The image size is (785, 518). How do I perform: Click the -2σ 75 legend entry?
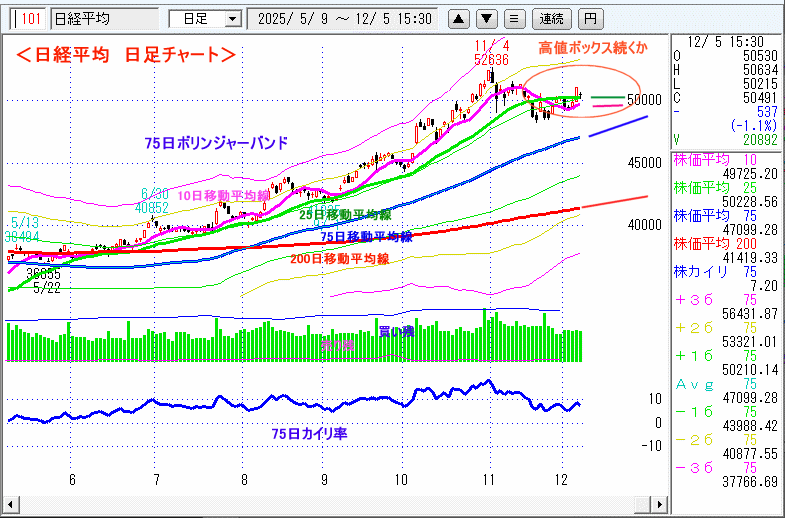[716, 440]
